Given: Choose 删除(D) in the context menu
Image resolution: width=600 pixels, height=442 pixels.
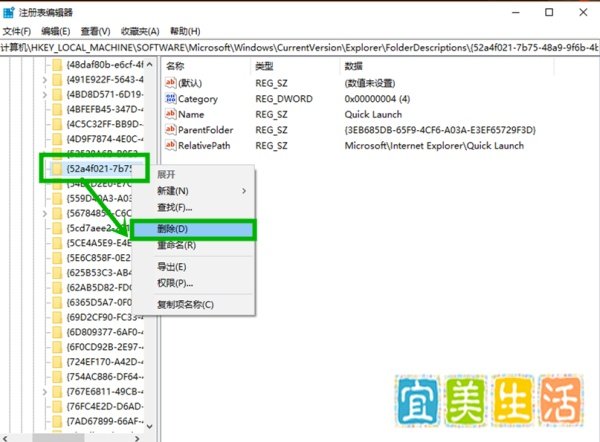Looking at the screenshot, I should click(x=194, y=229).
